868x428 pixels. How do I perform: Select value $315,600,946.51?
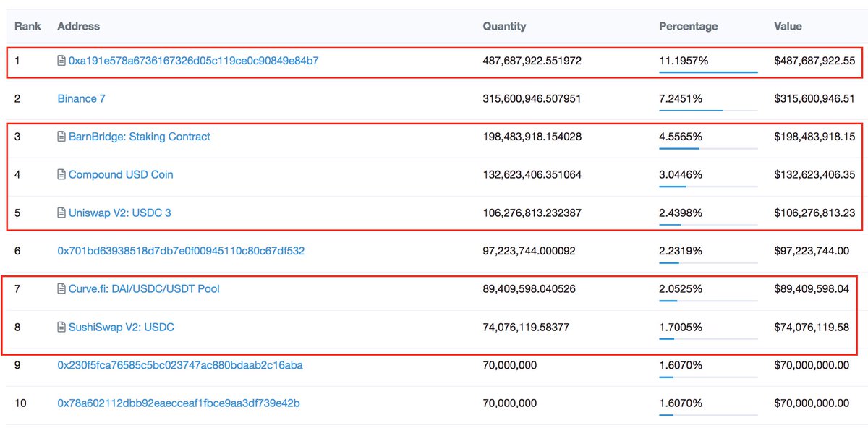(815, 99)
